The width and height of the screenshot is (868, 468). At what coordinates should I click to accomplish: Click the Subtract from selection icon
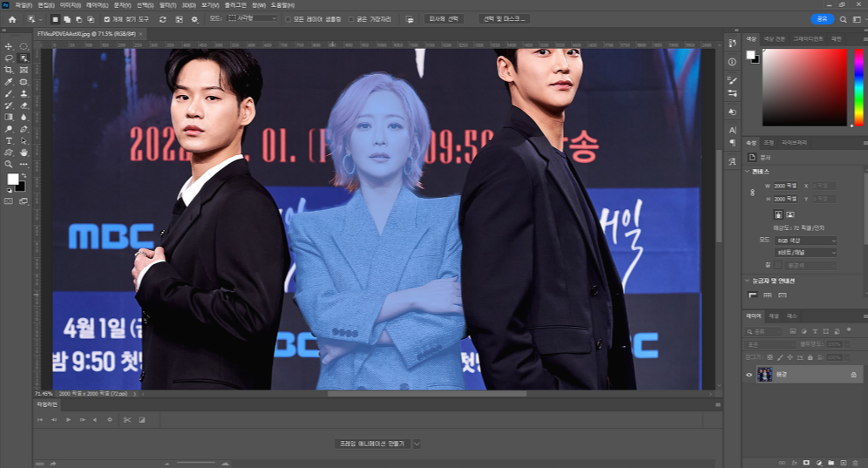coord(78,19)
